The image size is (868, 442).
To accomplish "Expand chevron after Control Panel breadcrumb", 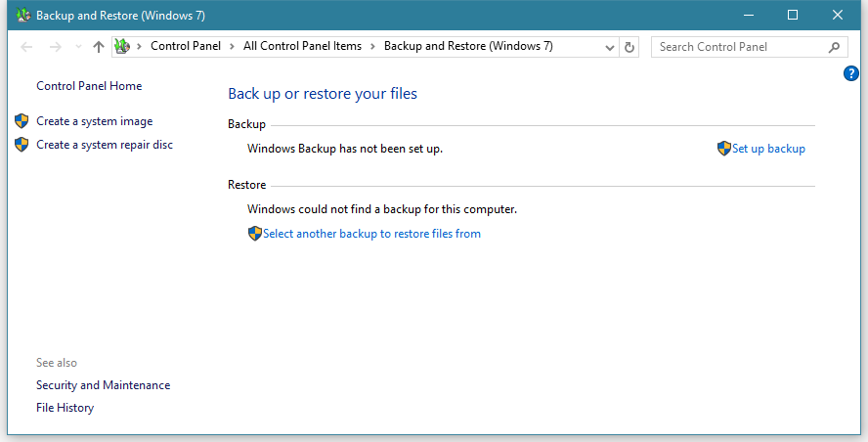I will point(232,47).
